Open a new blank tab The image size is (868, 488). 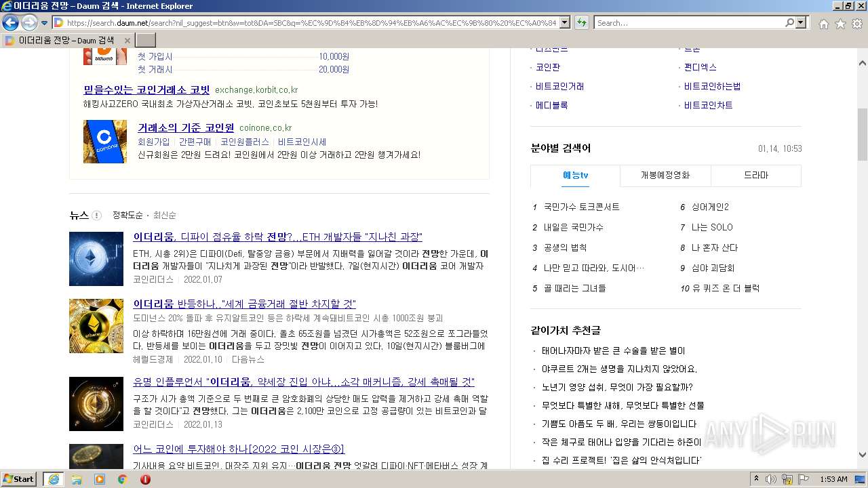[x=145, y=41]
